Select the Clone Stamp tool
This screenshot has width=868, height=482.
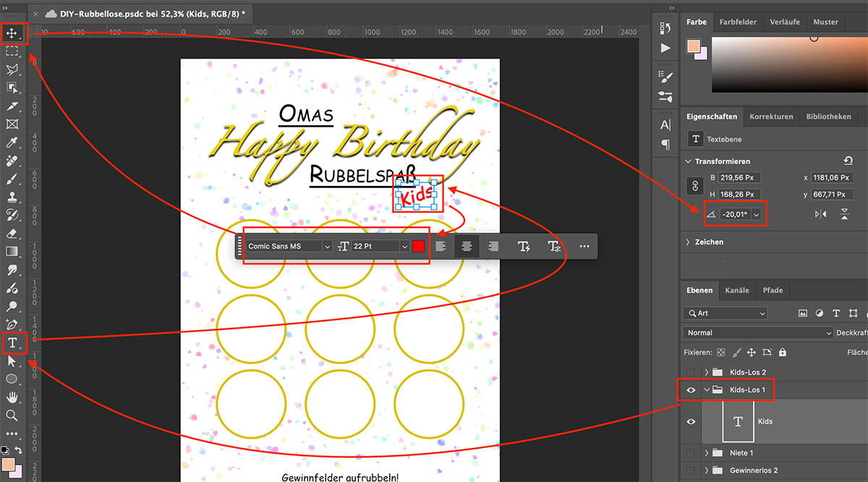click(x=12, y=197)
